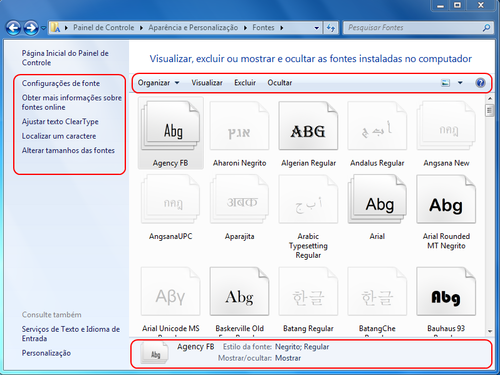Change the view using the view icon
500x375 pixels.
point(446,83)
